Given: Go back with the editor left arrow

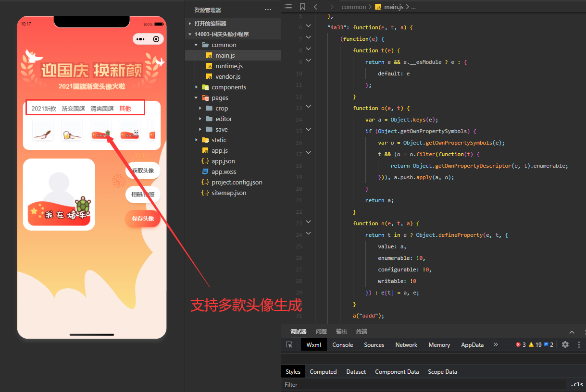Looking at the screenshot, I should tap(317, 7).
